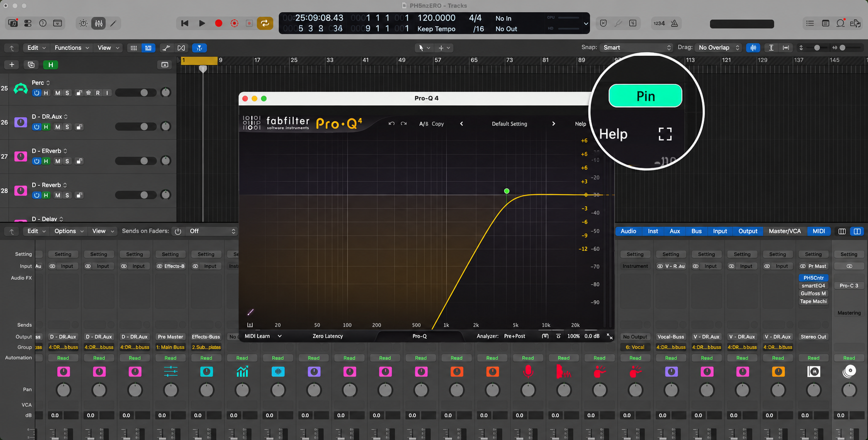Open the List Editors panel
Screen dimensions: 868x440
810,23
